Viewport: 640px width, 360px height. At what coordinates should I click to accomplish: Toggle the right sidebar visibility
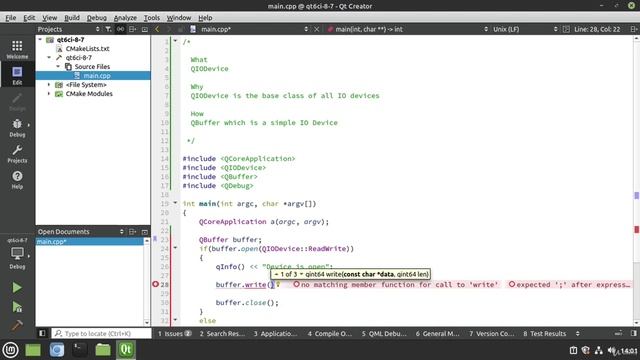[633, 333]
